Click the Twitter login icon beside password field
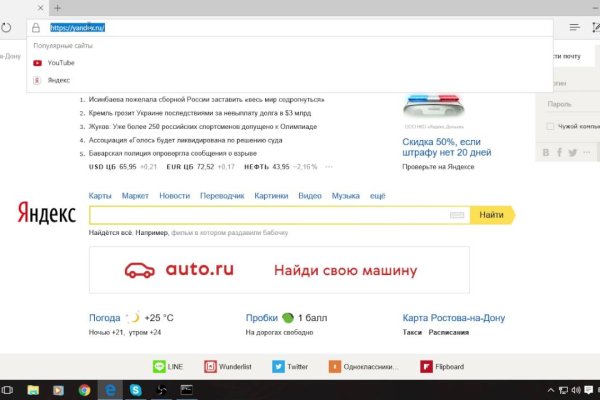The image size is (600, 400). (572, 152)
